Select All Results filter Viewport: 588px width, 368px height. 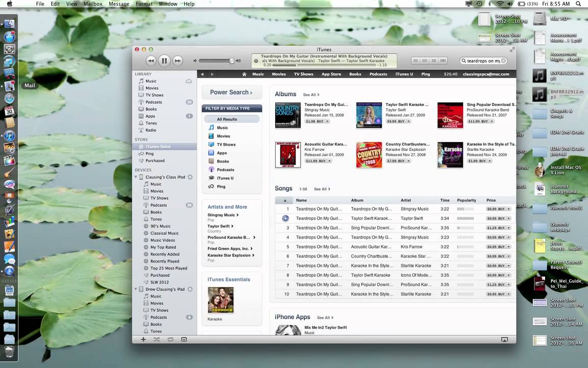click(x=232, y=119)
